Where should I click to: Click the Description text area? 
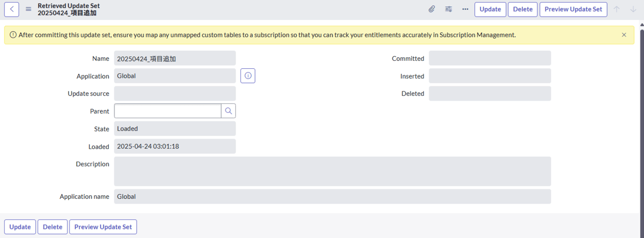click(x=333, y=171)
